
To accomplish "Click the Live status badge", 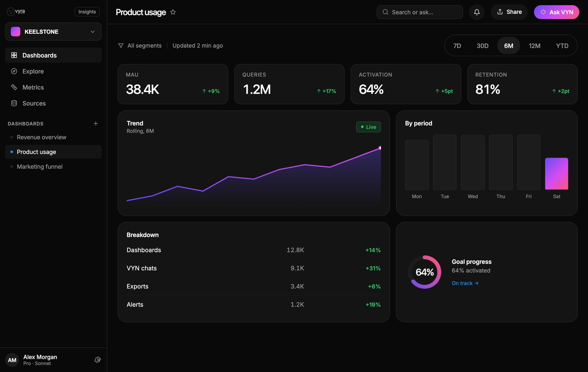I will pos(369,127).
